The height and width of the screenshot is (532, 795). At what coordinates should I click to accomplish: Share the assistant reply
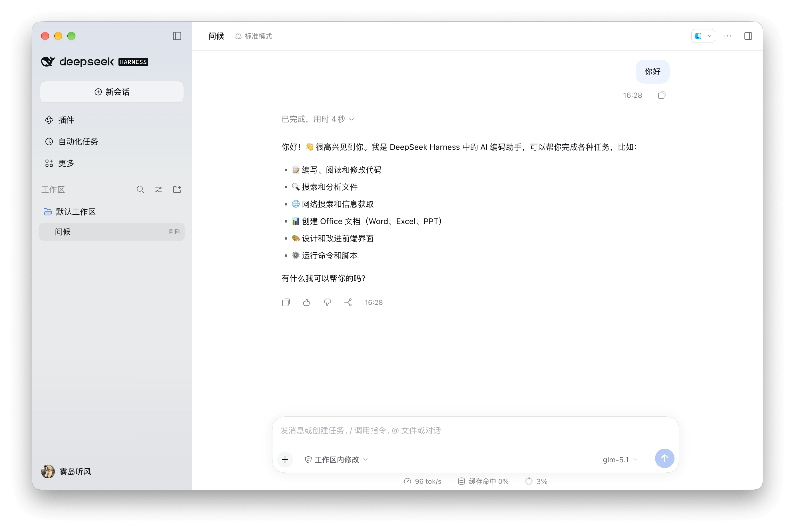[348, 302]
